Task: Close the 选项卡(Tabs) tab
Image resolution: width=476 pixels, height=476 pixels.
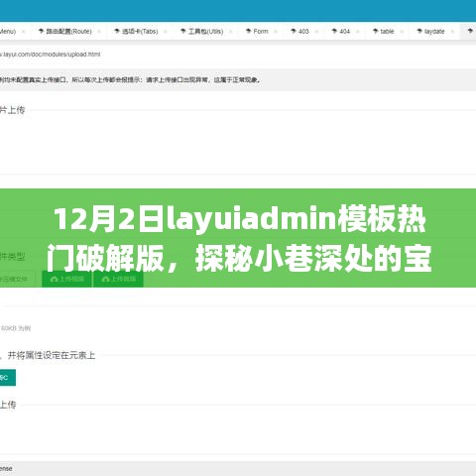Action: (166, 32)
